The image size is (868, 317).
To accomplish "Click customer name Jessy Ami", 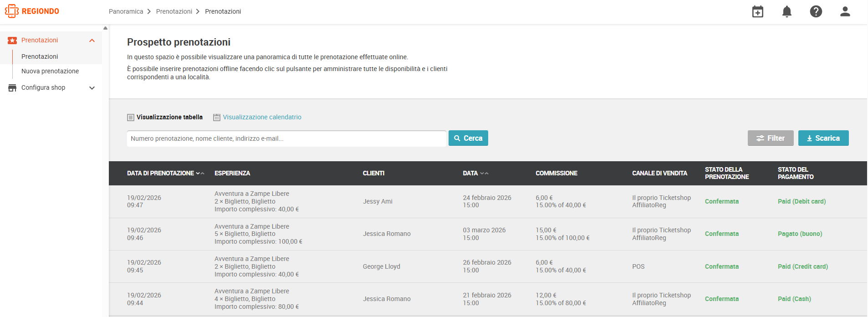I will coord(378,201).
